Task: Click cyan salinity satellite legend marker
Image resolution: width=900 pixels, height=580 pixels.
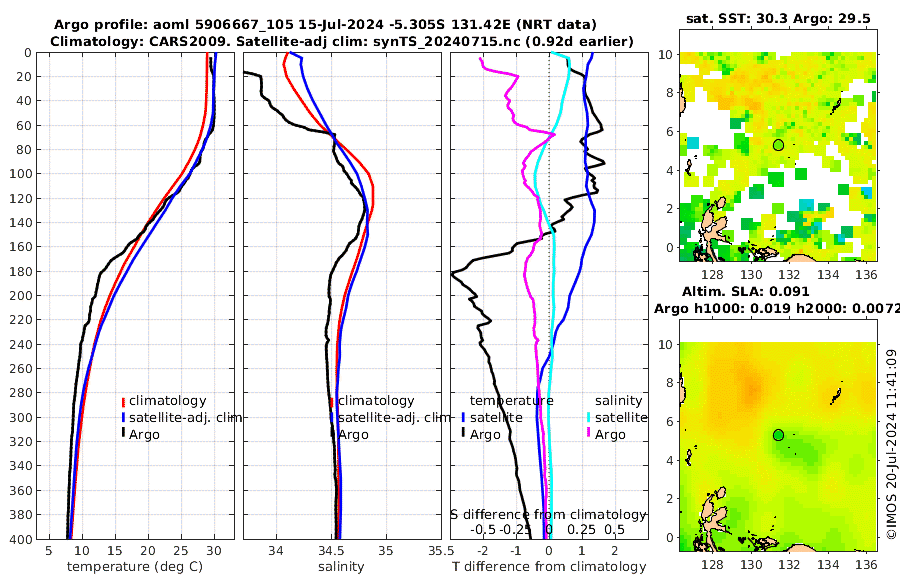Action: point(588,417)
